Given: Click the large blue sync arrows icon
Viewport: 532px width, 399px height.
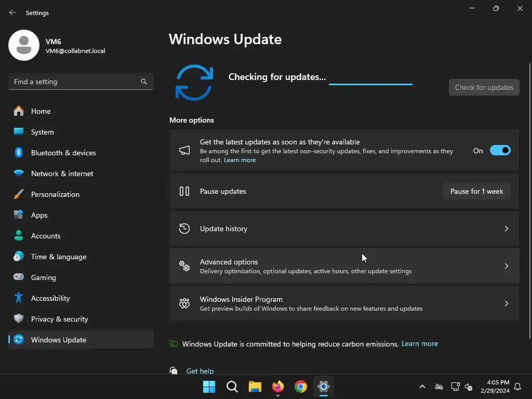Looking at the screenshot, I should (x=194, y=83).
